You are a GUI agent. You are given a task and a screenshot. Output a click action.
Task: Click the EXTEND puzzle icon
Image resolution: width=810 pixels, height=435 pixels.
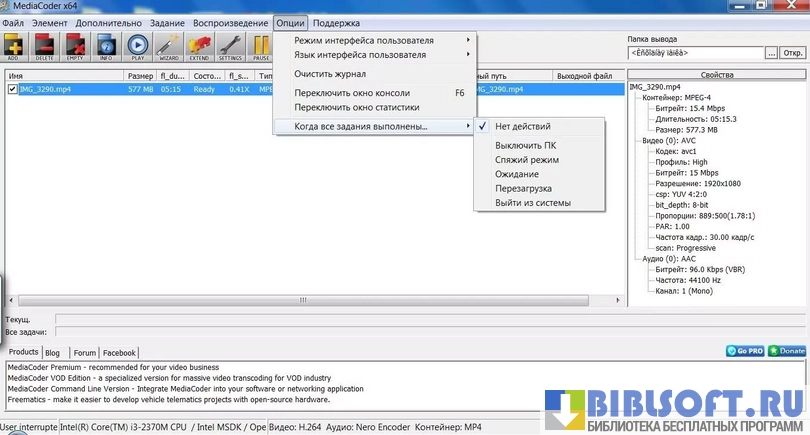coord(199,46)
